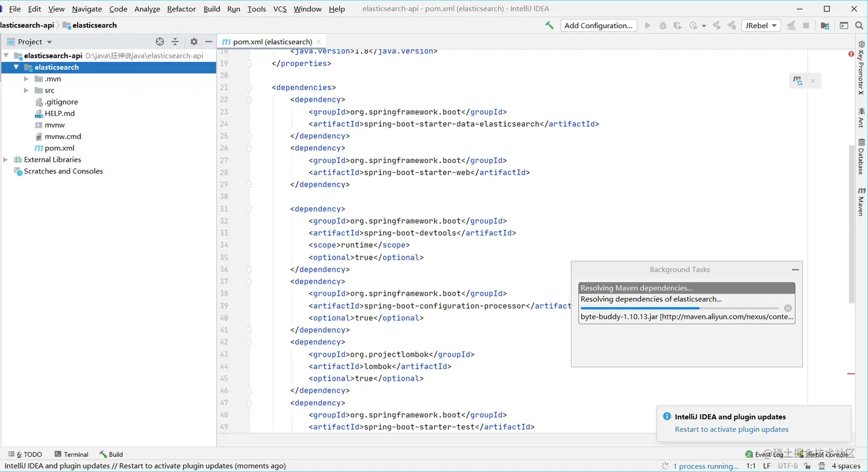Select .gitignore in the project tree

pyautogui.click(x=56, y=102)
